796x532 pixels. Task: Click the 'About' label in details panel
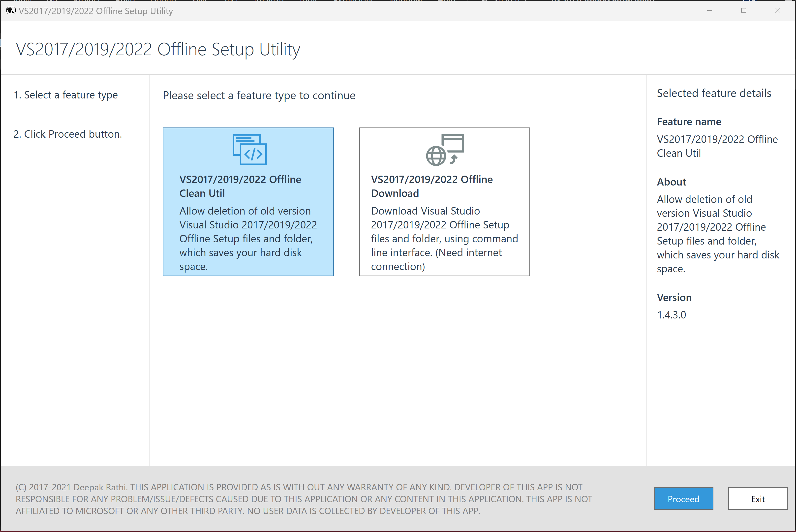[x=671, y=182]
